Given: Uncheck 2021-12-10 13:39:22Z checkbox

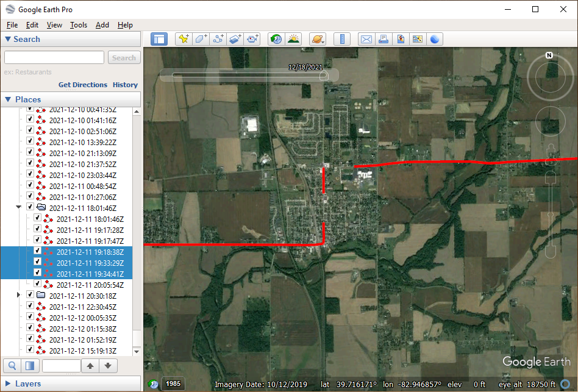Looking at the screenshot, I should [x=30, y=141].
